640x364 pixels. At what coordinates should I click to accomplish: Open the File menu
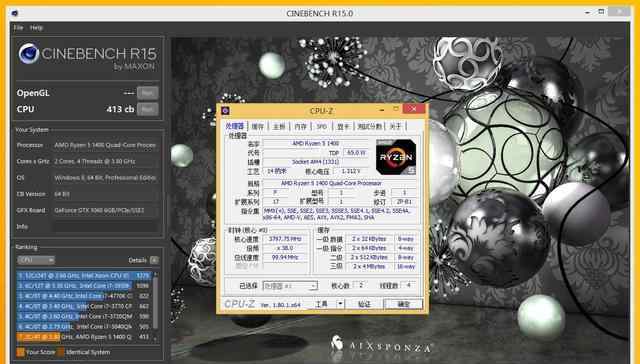pyautogui.click(x=18, y=28)
